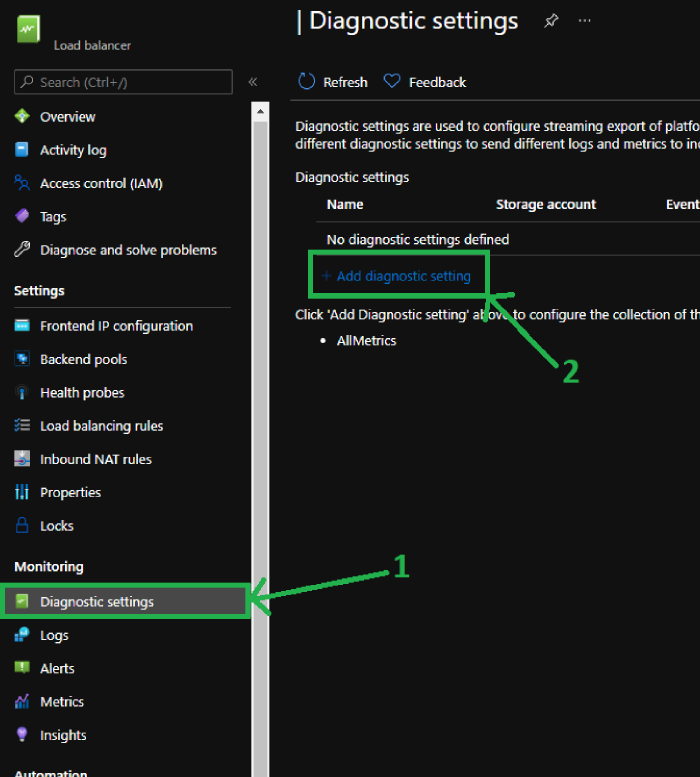Image resolution: width=700 pixels, height=777 pixels.
Task: Open Metrics under Monitoring
Action: point(62,702)
